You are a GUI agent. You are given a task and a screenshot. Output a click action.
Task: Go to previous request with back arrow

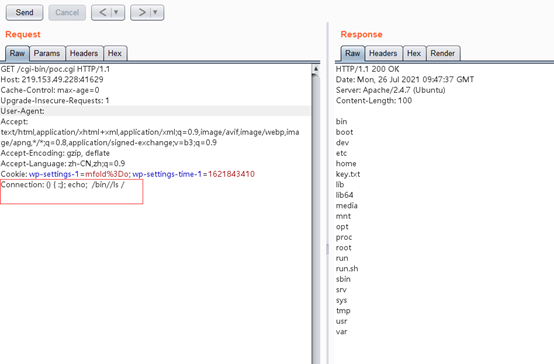102,13
